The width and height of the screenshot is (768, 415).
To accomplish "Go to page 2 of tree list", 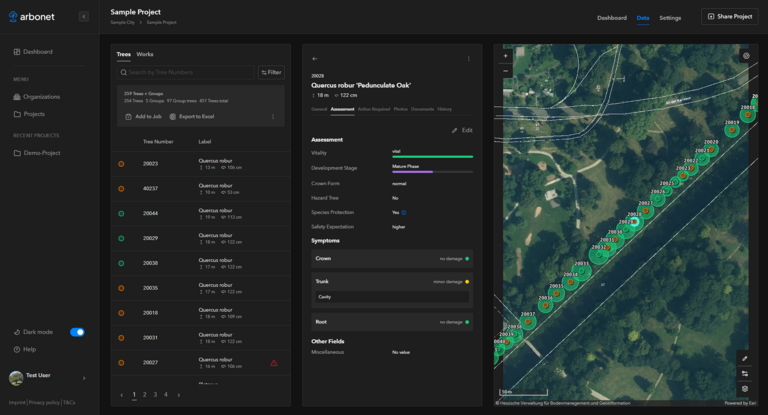I will point(144,395).
